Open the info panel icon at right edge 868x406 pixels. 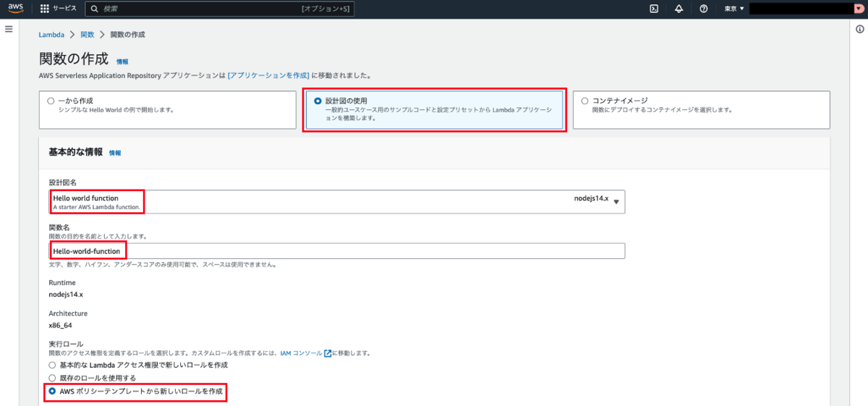point(860,29)
